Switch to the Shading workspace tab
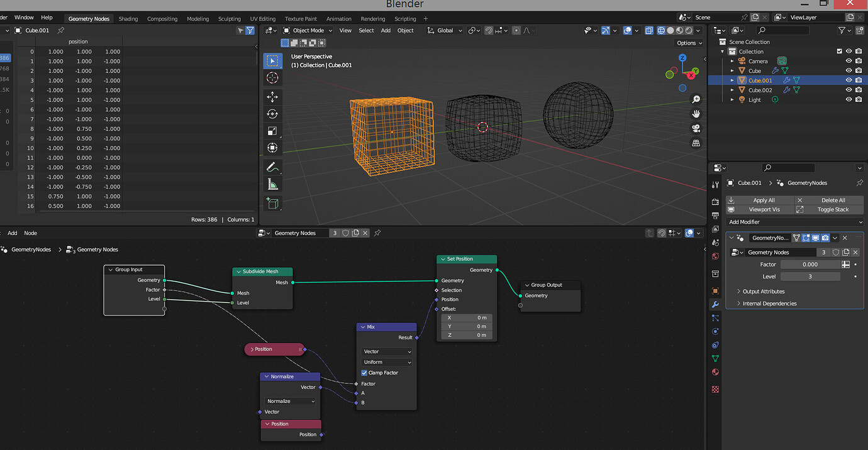868x450 pixels. (128, 18)
